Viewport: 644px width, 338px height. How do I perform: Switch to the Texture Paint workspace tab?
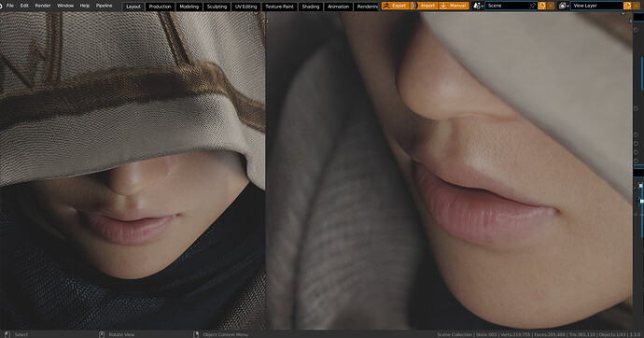click(279, 7)
